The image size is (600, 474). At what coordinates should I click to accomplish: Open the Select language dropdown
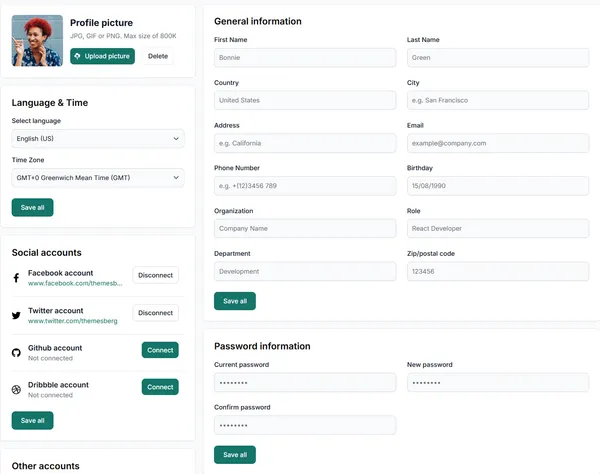[x=98, y=138]
